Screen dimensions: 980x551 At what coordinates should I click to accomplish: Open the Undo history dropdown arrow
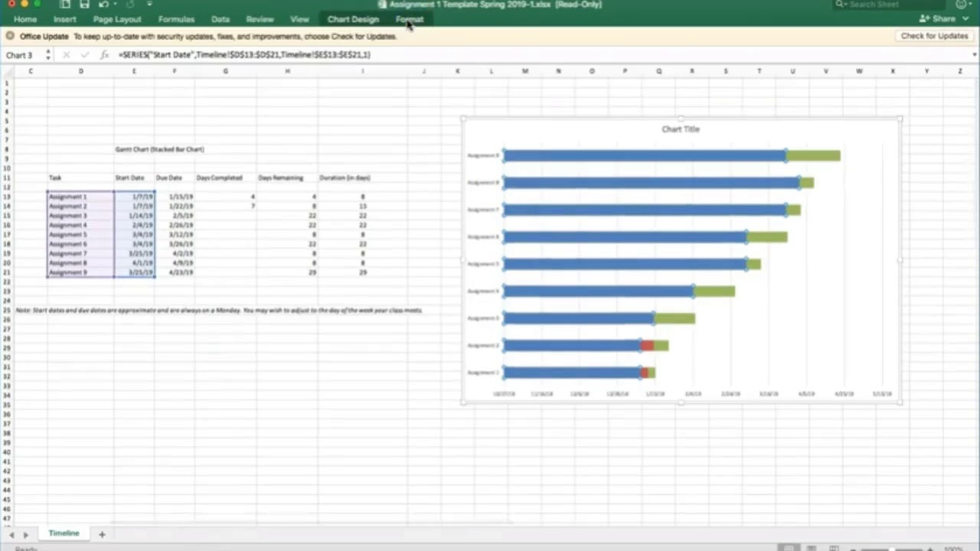tap(114, 4)
